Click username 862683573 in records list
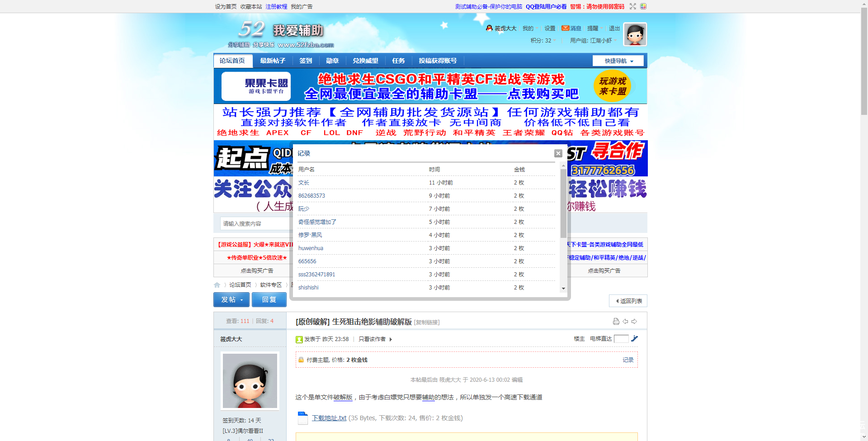The width and height of the screenshot is (868, 441). coord(311,196)
